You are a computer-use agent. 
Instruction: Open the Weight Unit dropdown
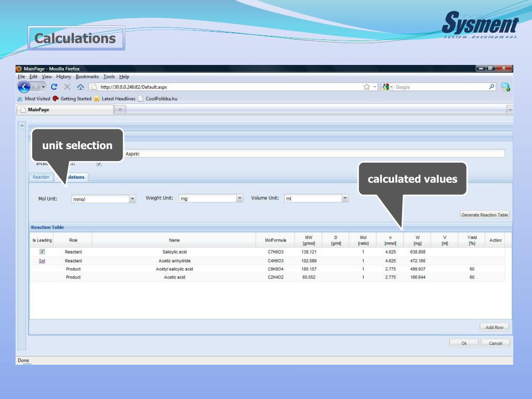pyautogui.click(x=240, y=198)
